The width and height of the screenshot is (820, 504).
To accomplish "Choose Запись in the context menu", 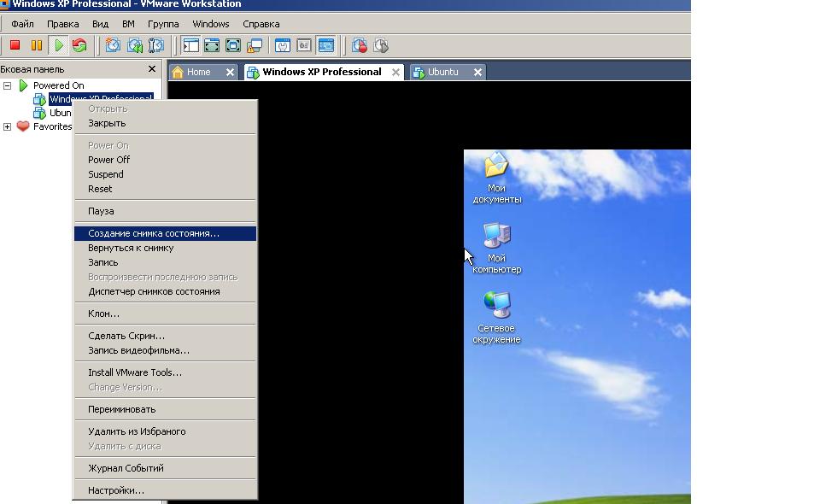I will point(165,262).
